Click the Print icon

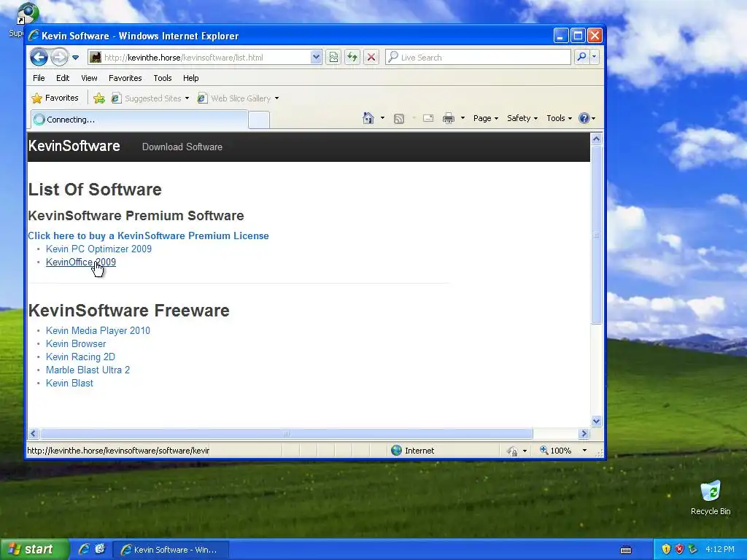pyautogui.click(x=449, y=118)
